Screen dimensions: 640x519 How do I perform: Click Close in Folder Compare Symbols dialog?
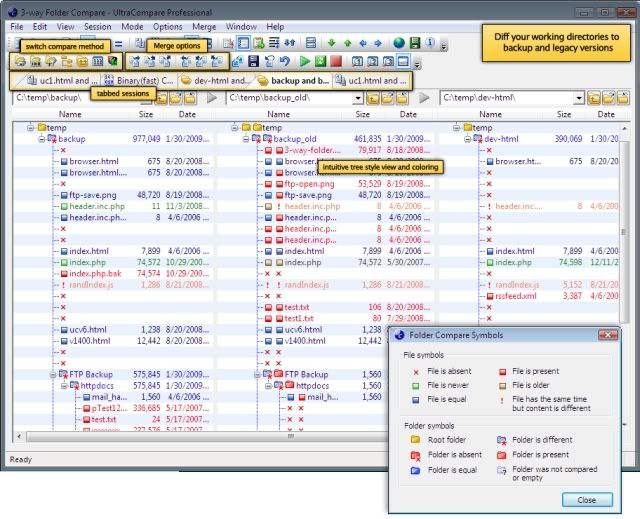pyautogui.click(x=586, y=499)
